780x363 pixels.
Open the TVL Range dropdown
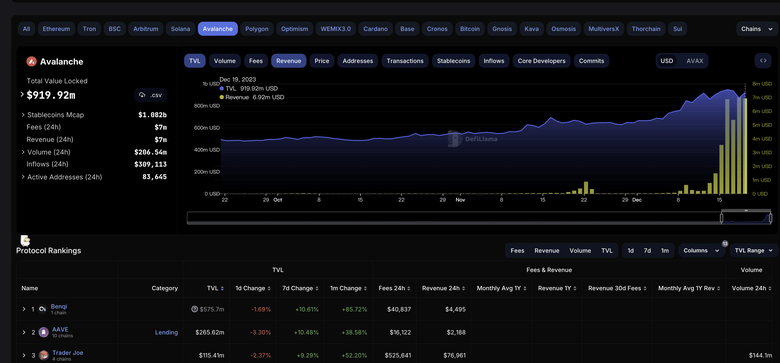click(x=753, y=251)
